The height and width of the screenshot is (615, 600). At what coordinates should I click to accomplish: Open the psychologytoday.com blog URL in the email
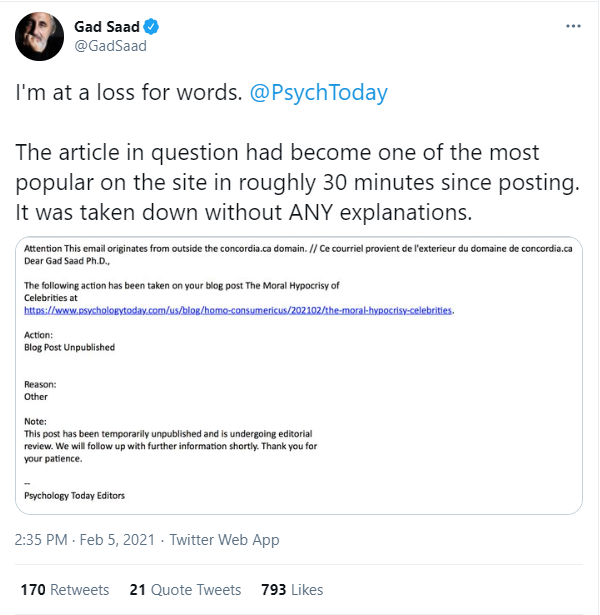pos(240,311)
